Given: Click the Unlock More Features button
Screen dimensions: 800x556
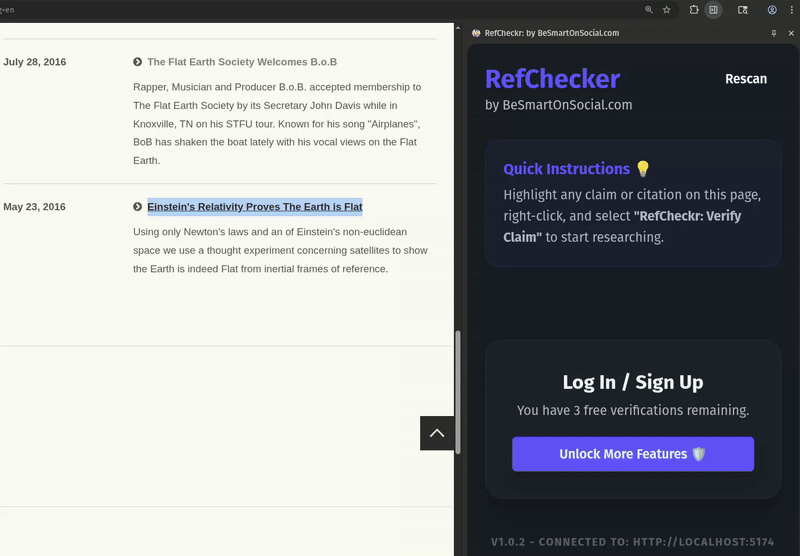Looking at the screenshot, I should [x=633, y=454].
